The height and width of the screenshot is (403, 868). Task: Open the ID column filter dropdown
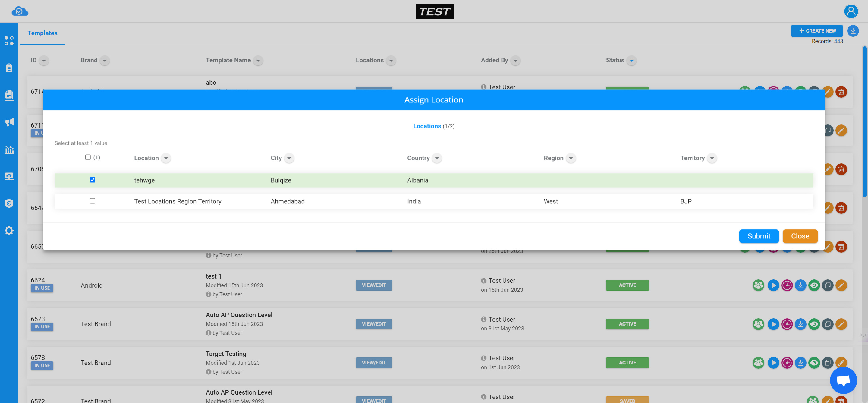coord(44,61)
